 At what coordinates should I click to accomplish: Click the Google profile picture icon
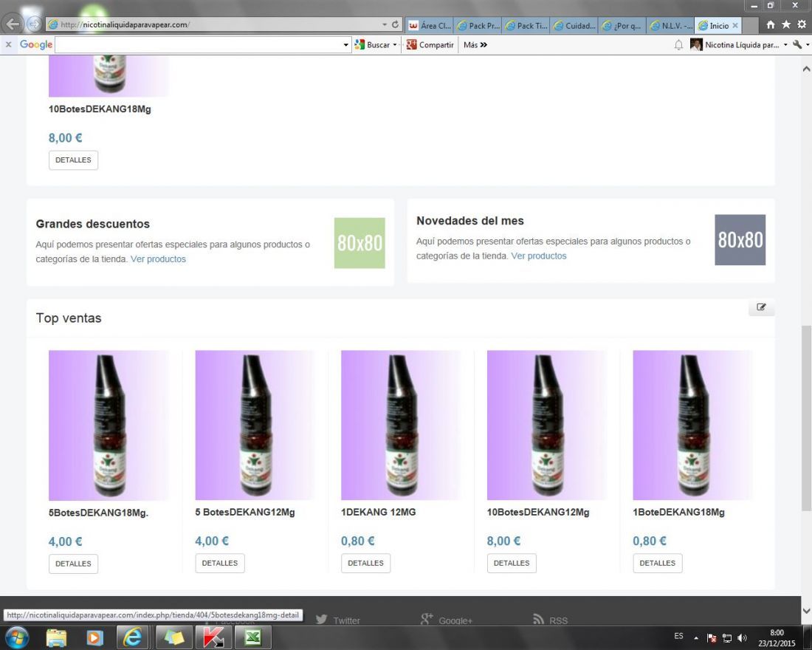696,44
